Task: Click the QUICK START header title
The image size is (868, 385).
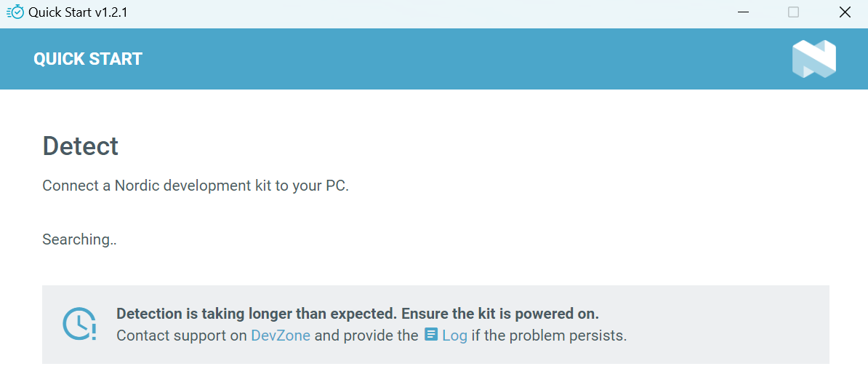Action: [x=88, y=59]
